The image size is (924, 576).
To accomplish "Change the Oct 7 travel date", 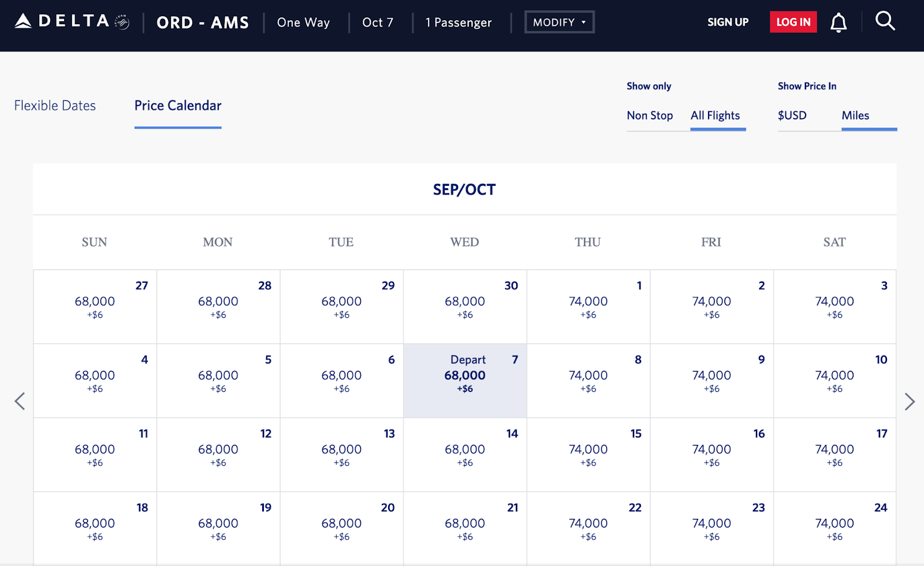I will 378,22.
